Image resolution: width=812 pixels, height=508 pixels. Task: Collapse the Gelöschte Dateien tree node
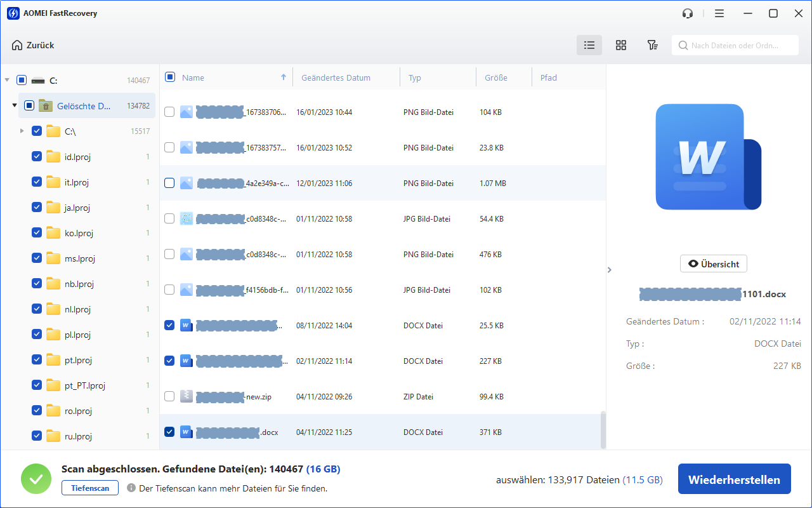tap(15, 106)
